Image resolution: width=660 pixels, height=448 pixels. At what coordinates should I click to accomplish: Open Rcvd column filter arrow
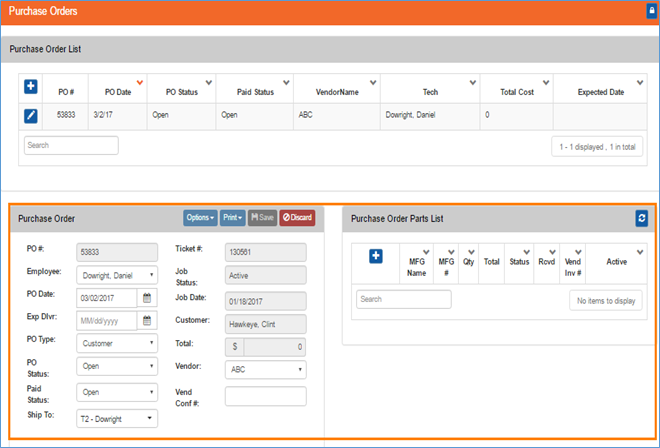pyautogui.click(x=553, y=252)
